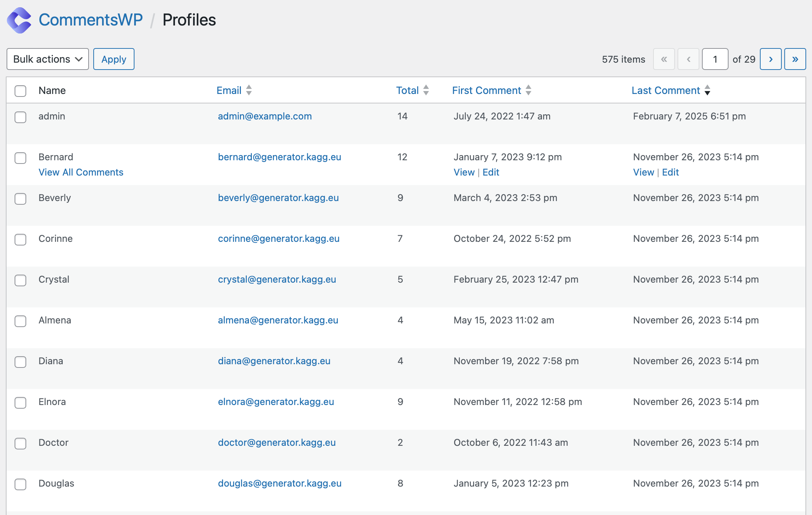
Task: Click the CommentsWP logo icon
Action: [x=19, y=20]
